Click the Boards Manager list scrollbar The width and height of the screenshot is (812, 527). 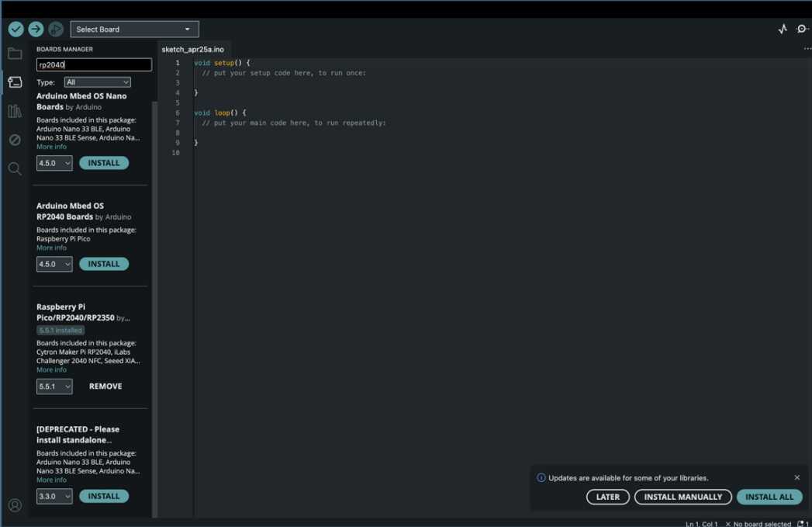pos(154,309)
